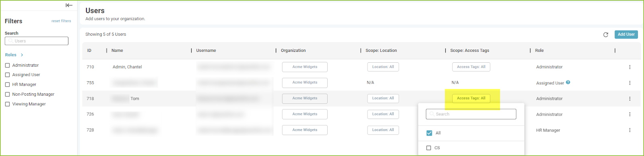Screen dimensions: 644x156
Task: Focus the access tags search box
Action: click(x=471, y=114)
